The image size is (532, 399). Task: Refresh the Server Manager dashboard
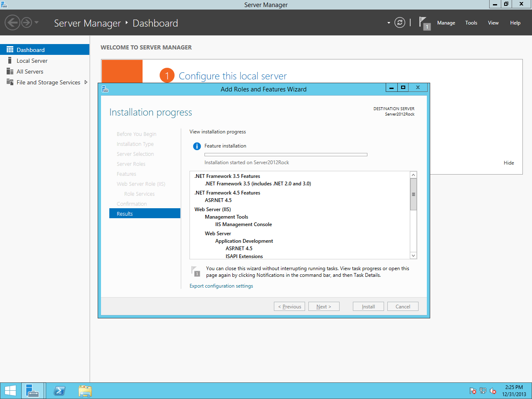pos(399,22)
